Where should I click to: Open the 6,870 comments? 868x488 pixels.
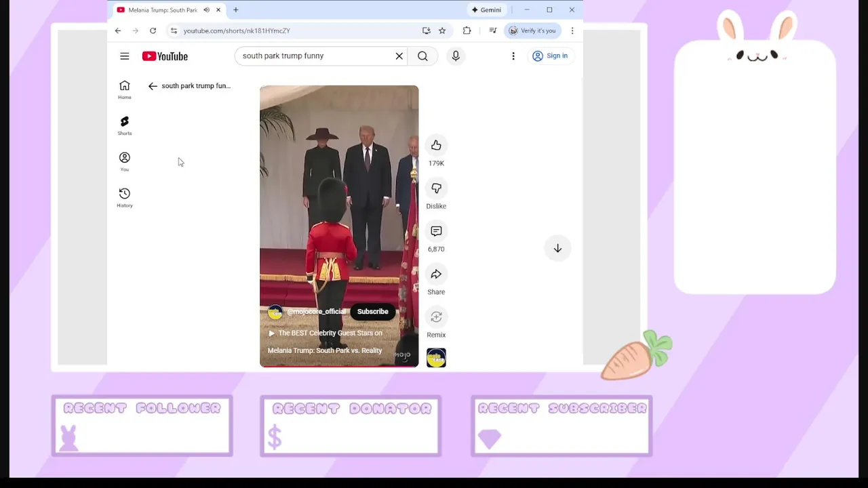(x=436, y=231)
